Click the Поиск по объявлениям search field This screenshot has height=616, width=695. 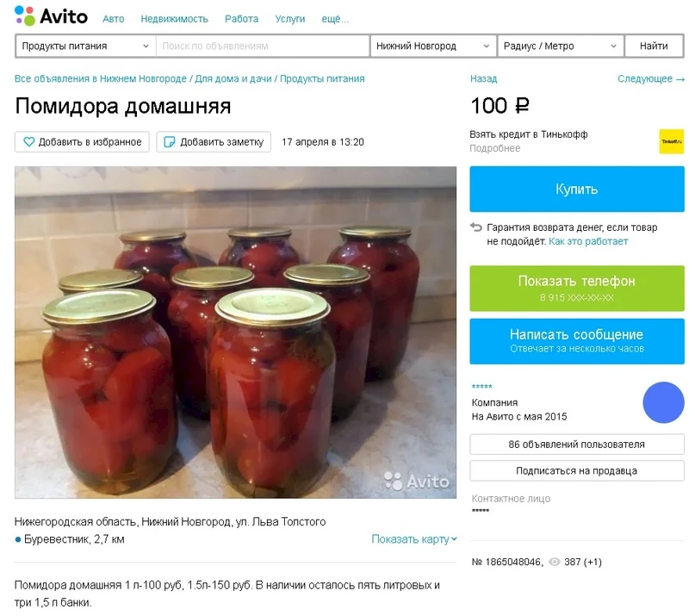(263, 47)
